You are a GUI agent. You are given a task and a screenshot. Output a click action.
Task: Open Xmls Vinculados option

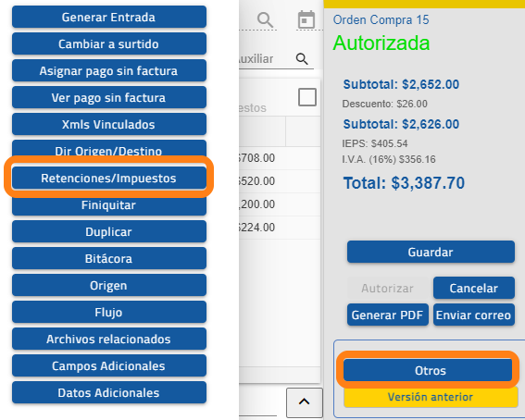click(109, 124)
